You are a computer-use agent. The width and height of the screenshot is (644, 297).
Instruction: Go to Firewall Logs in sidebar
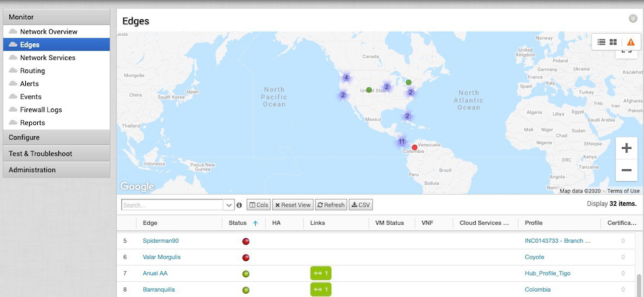[40, 110]
